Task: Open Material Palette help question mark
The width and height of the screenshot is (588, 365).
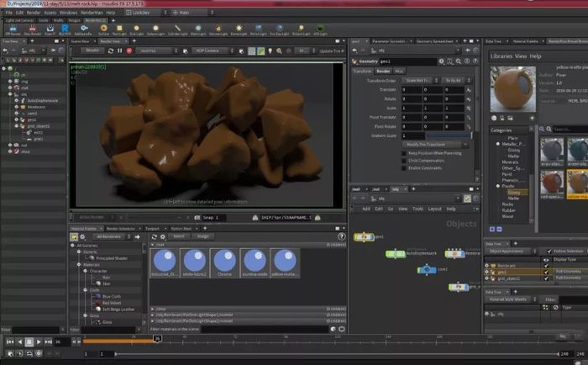Action: pos(341,236)
